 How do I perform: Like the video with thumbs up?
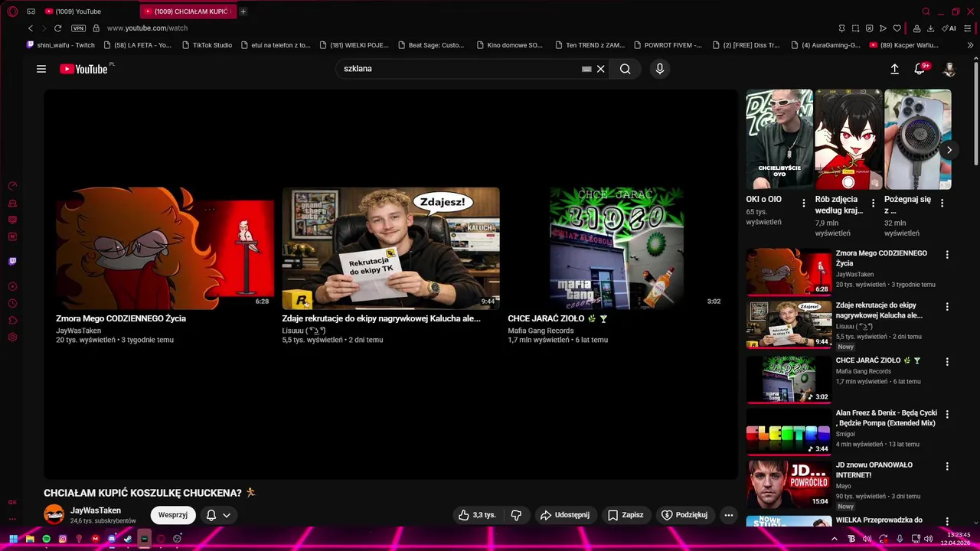[x=477, y=515]
